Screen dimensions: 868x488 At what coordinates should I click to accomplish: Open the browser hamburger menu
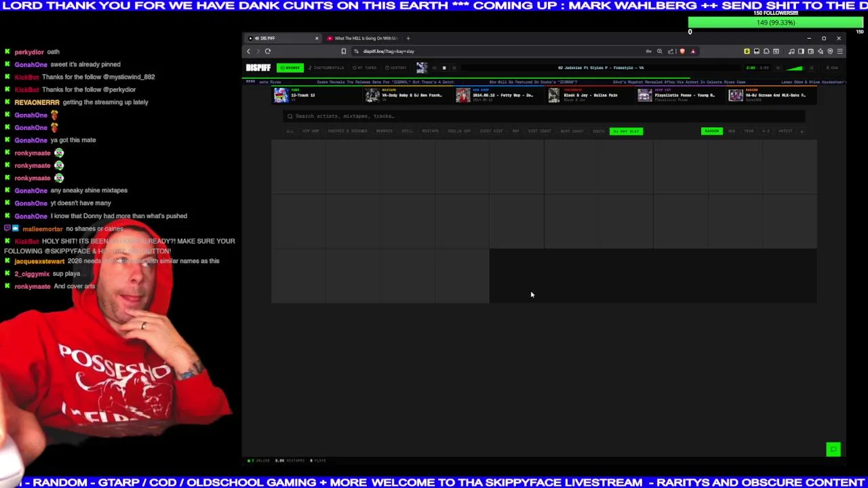click(840, 52)
